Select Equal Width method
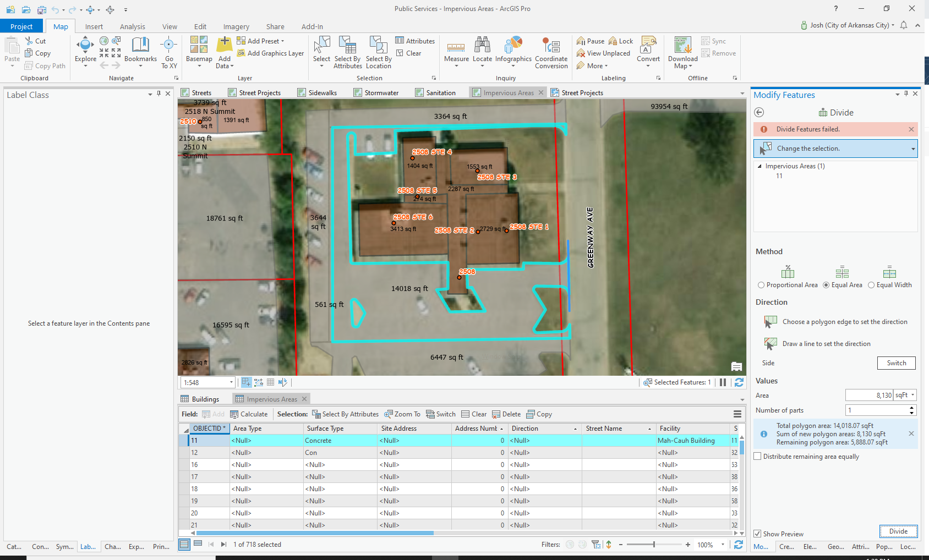Image resolution: width=929 pixels, height=560 pixels. (x=871, y=285)
